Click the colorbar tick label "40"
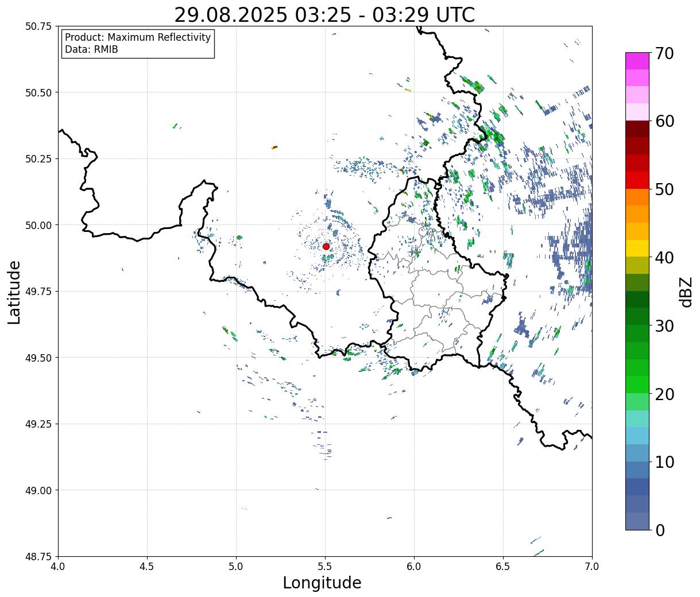Viewport: 700px width, 597px height. pyautogui.click(x=664, y=258)
